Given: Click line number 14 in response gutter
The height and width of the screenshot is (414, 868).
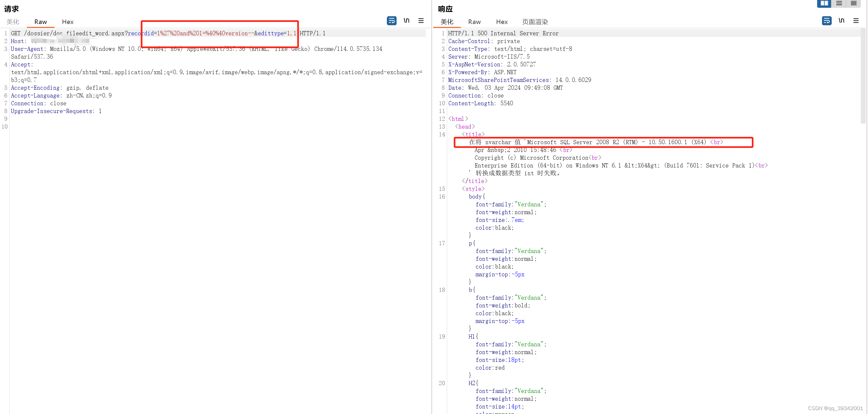Looking at the screenshot, I should coord(442,134).
